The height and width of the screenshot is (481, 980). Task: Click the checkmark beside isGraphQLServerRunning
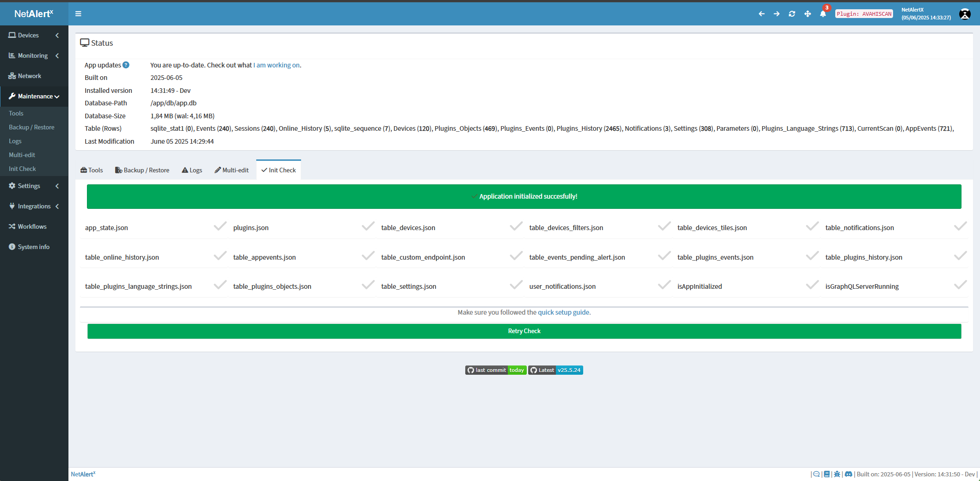[x=960, y=285]
